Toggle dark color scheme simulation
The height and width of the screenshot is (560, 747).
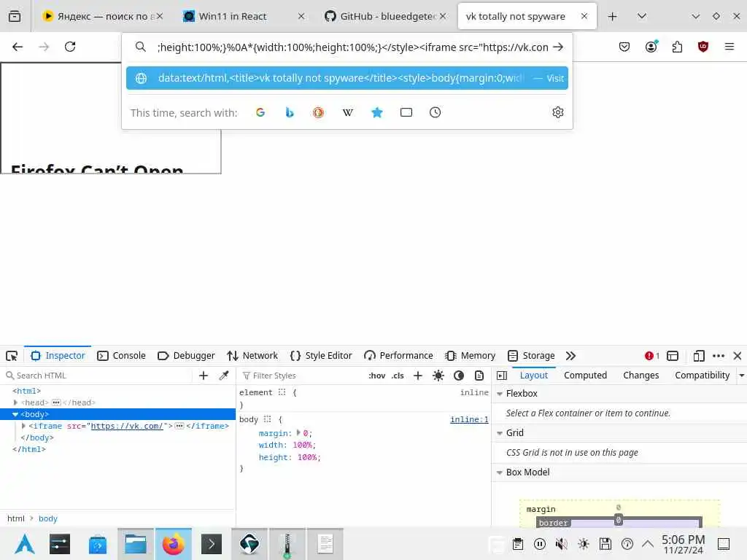459,376
